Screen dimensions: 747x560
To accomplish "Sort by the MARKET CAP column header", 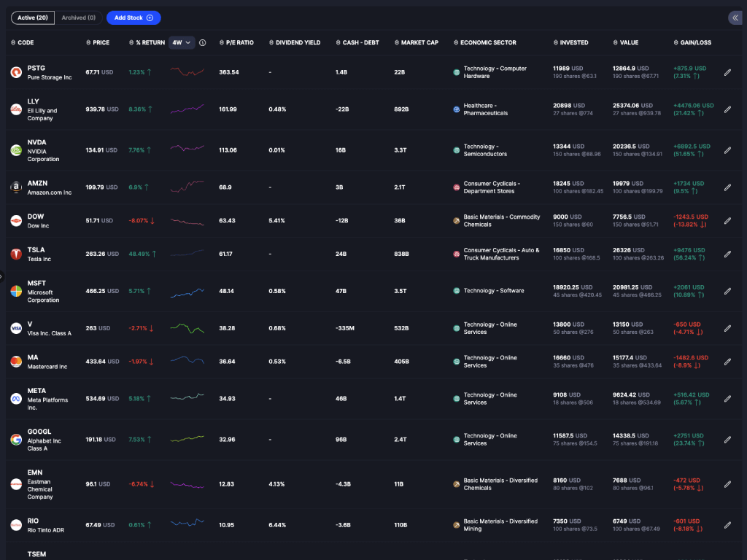I will coord(417,43).
